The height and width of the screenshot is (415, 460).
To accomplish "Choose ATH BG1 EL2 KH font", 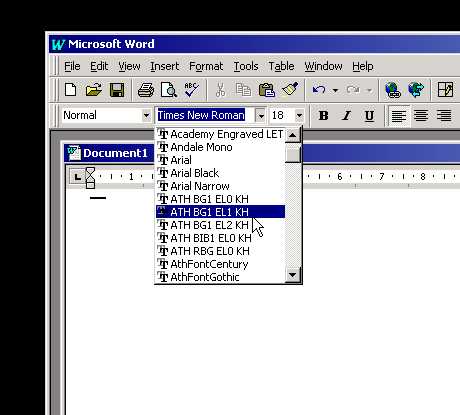I will [221, 225].
